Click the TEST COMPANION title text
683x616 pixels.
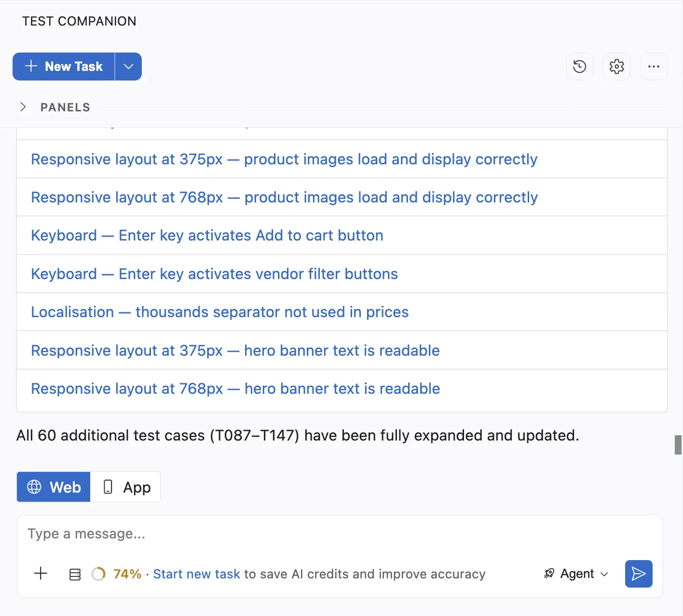79,21
